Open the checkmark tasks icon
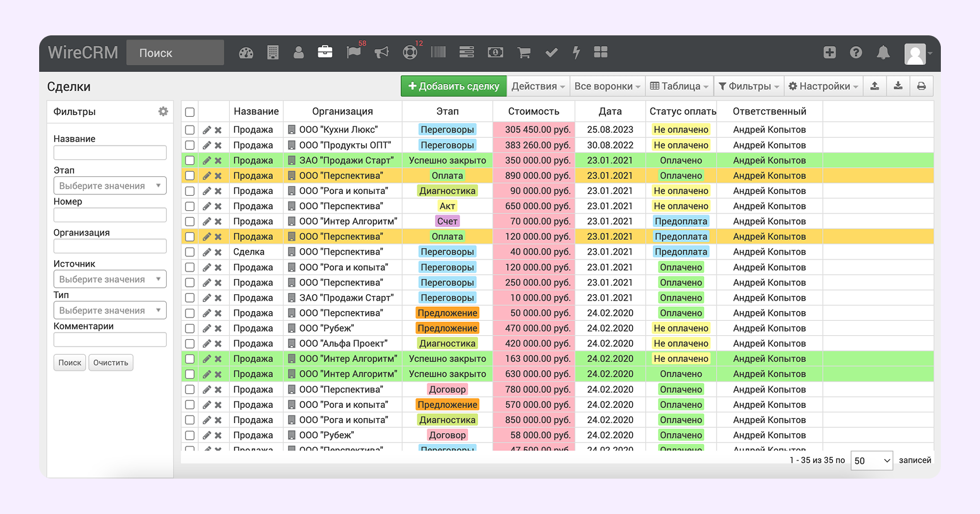This screenshot has width=980, height=514. (x=551, y=52)
